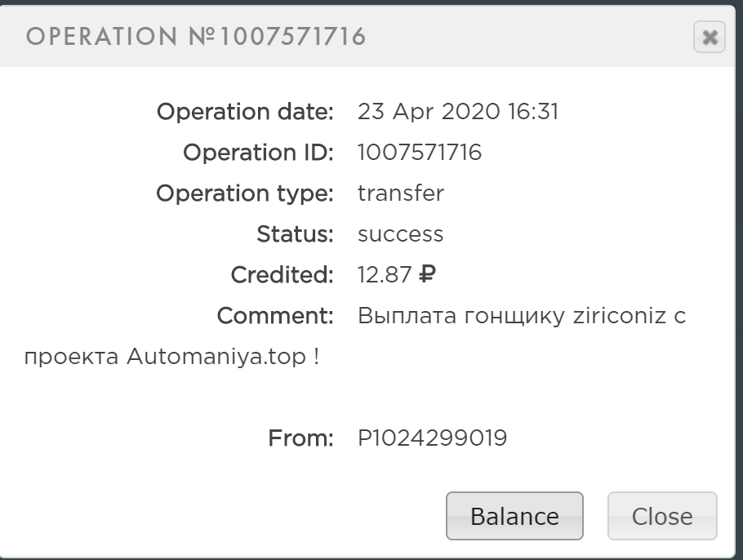This screenshot has height=560, width=743.
Task: Click the Credited label
Action: [x=282, y=275]
